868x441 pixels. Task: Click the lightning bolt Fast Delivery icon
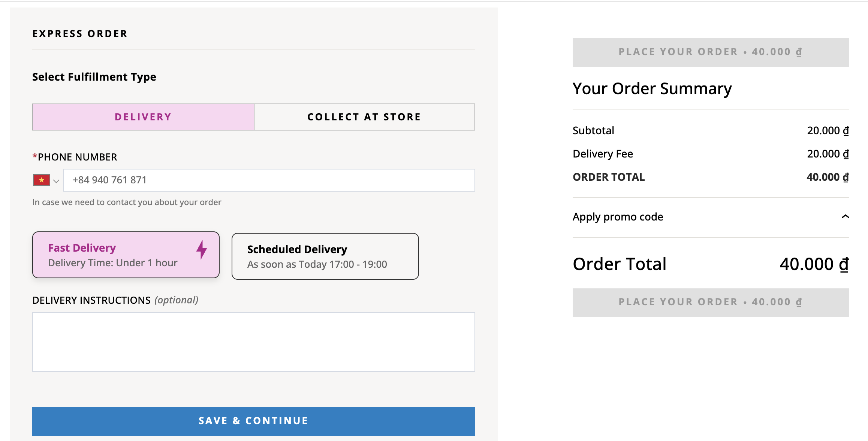(x=202, y=250)
